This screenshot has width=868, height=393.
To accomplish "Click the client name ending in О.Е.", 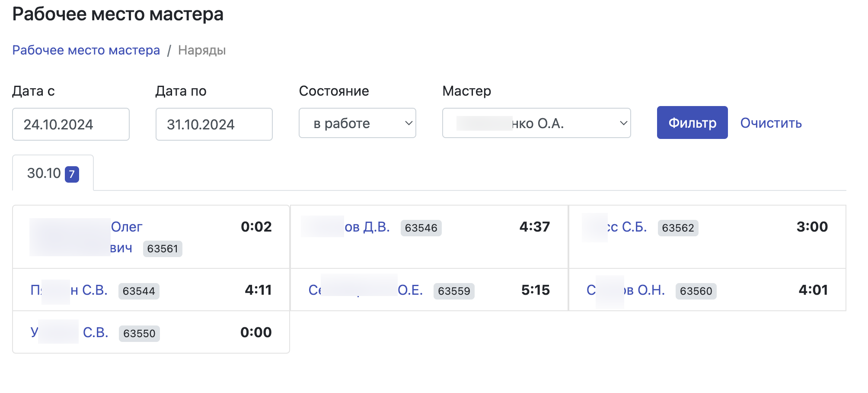I will [x=410, y=290].
